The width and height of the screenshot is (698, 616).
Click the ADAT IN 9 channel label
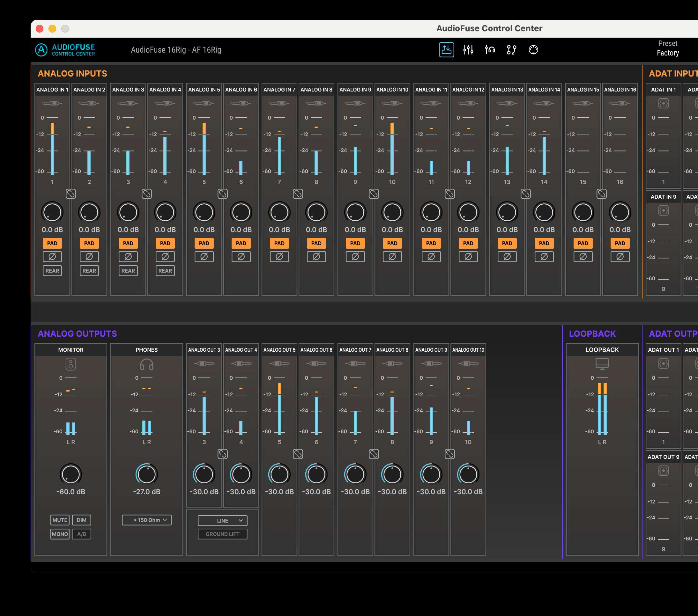(x=663, y=197)
